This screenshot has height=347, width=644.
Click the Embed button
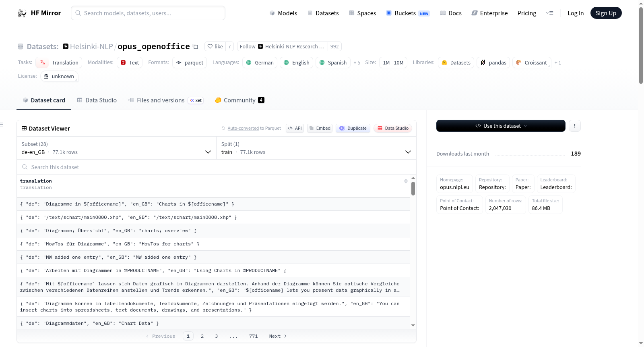(x=320, y=128)
